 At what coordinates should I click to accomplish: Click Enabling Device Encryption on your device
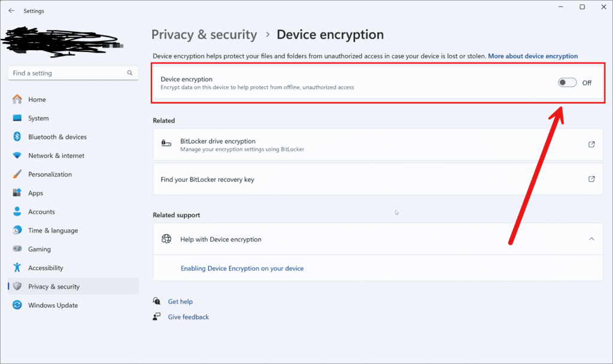click(242, 269)
